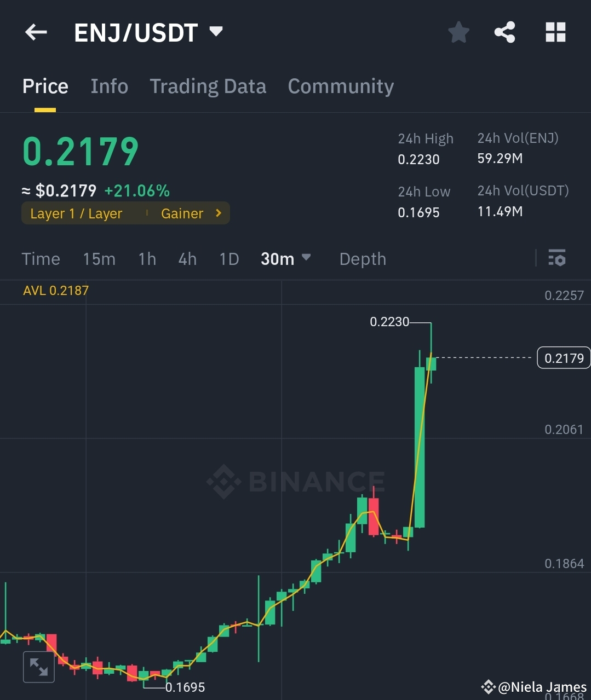Open the chart indicator settings icon
The width and height of the screenshot is (591, 700).
click(x=556, y=258)
